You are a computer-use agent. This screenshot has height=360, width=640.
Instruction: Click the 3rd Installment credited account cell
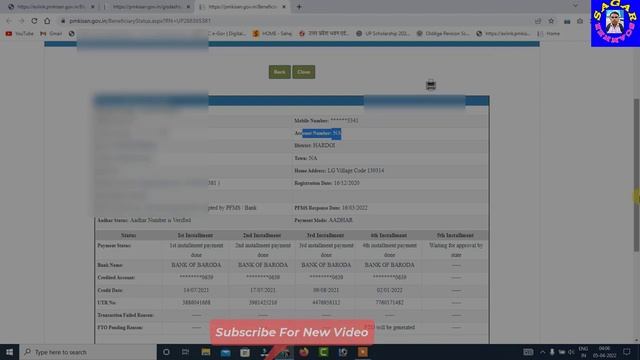coord(326,277)
